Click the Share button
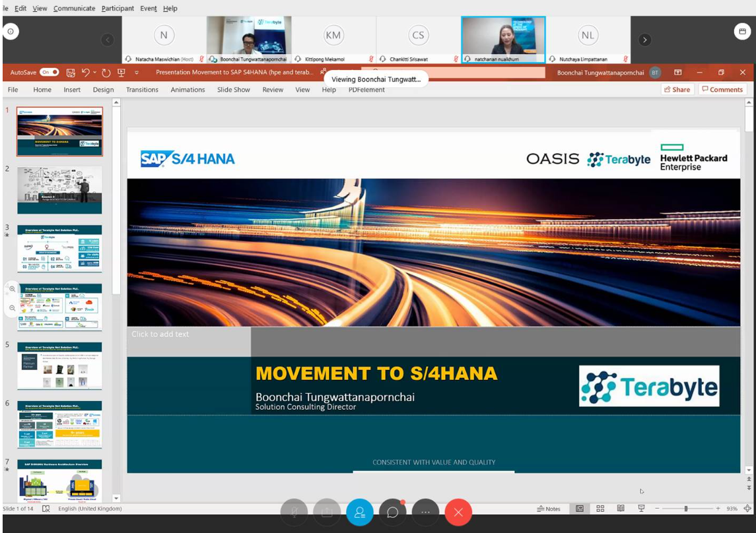The height and width of the screenshot is (533, 756). (677, 90)
